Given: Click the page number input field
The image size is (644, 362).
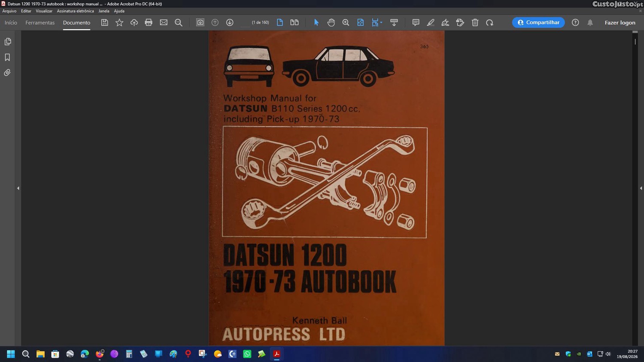Looking at the screenshot, I should 245,22.
